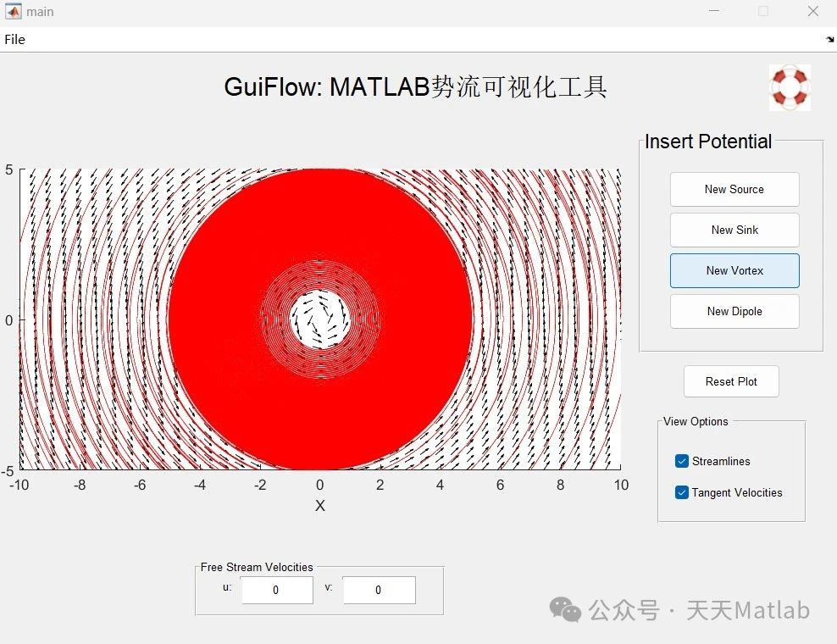Click the GuiFlow title text
Viewport: 837px width, 644px height.
[x=415, y=86]
